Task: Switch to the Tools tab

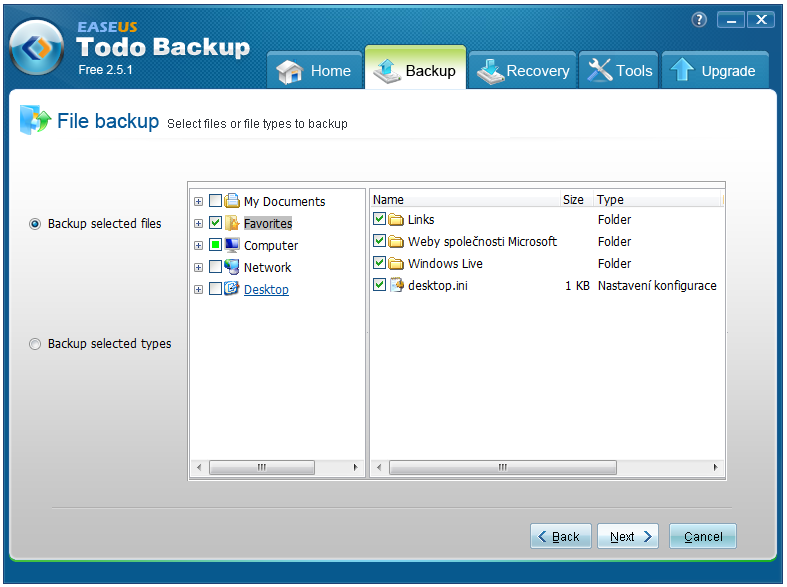Action: point(618,70)
